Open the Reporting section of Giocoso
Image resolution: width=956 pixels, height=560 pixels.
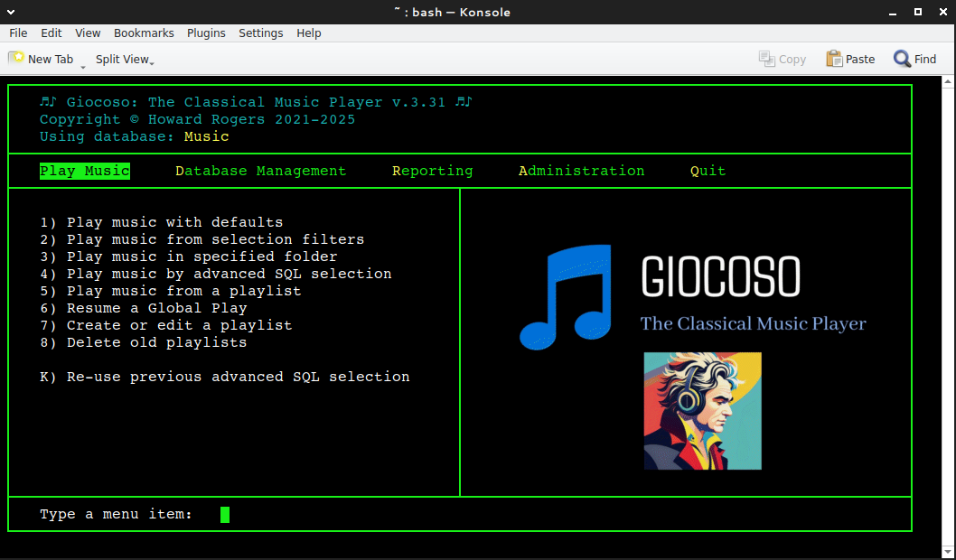433,170
